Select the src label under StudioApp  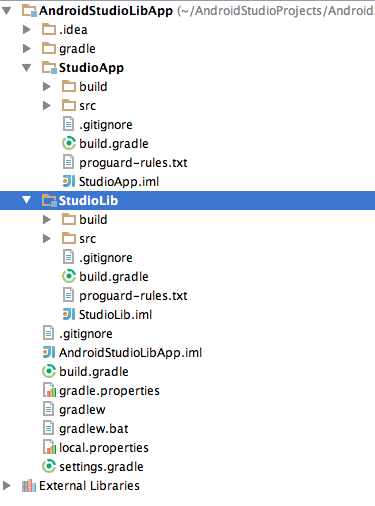(x=88, y=106)
